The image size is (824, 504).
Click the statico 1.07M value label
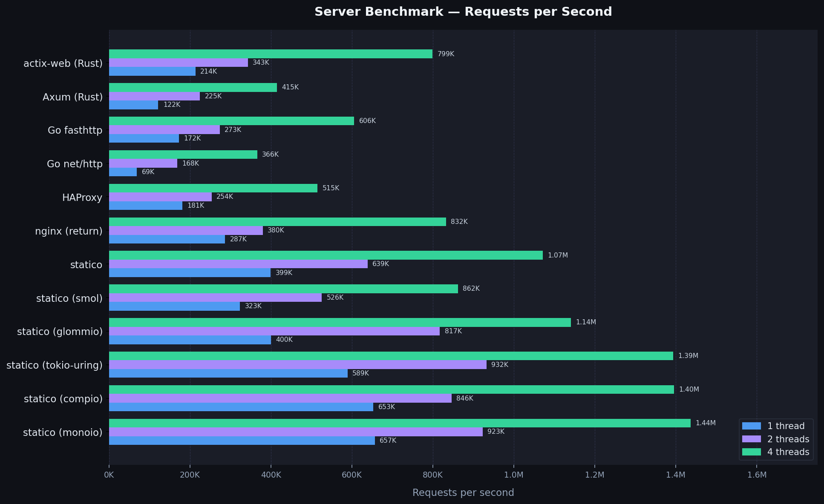click(x=558, y=255)
